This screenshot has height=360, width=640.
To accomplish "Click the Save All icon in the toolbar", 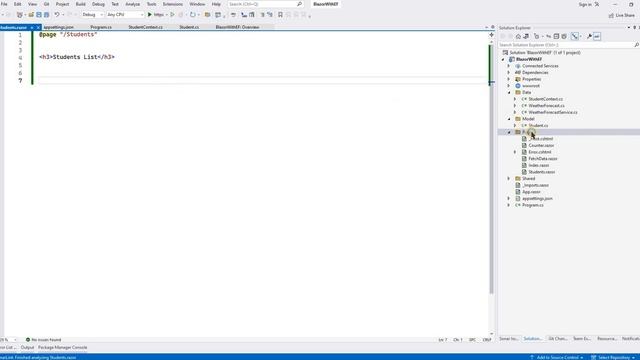I will click(x=47, y=15).
